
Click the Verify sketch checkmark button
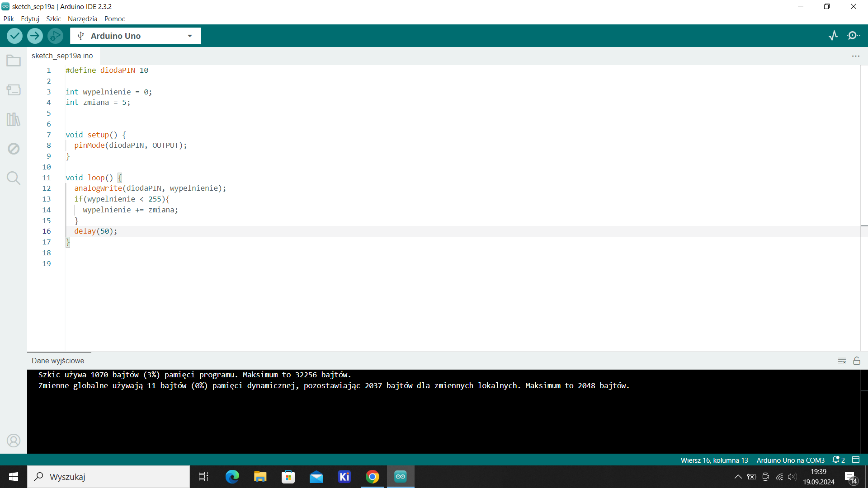pyautogui.click(x=14, y=36)
